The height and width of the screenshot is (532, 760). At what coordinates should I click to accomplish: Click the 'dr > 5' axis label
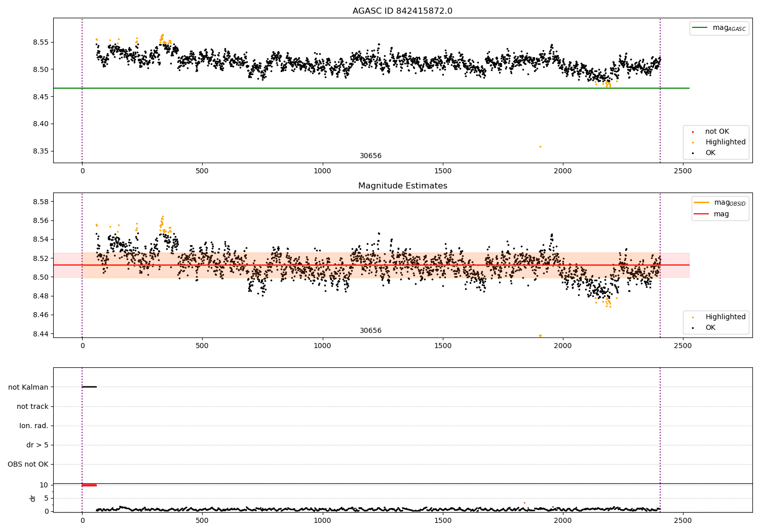click(x=37, y=445)
